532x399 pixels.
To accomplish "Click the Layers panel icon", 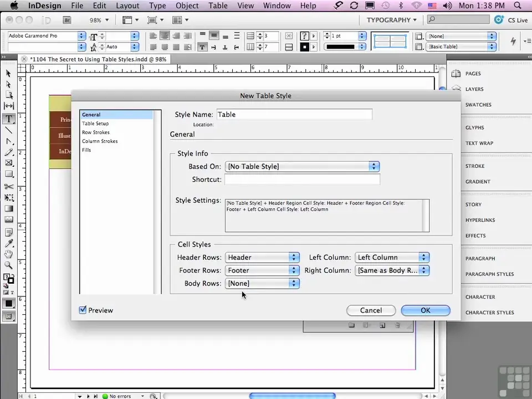I will (456, 89).
